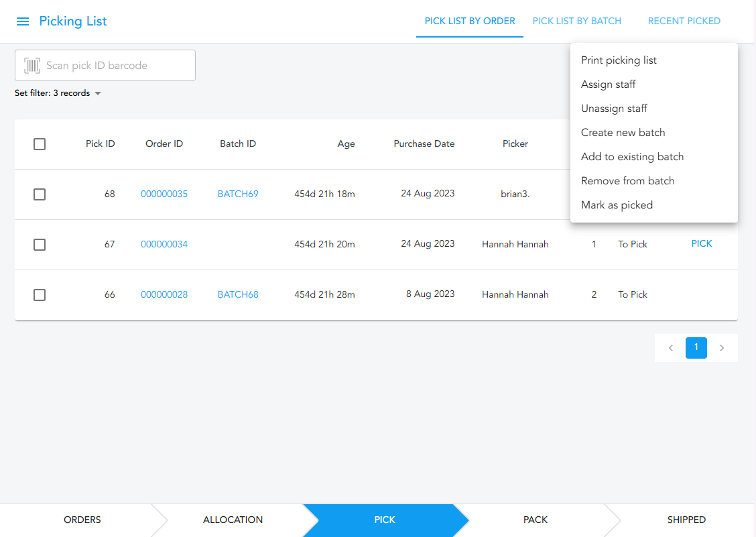Go to next page arrow
The image size is (756, 537).
pyautogui.click(x=722, y=348)
